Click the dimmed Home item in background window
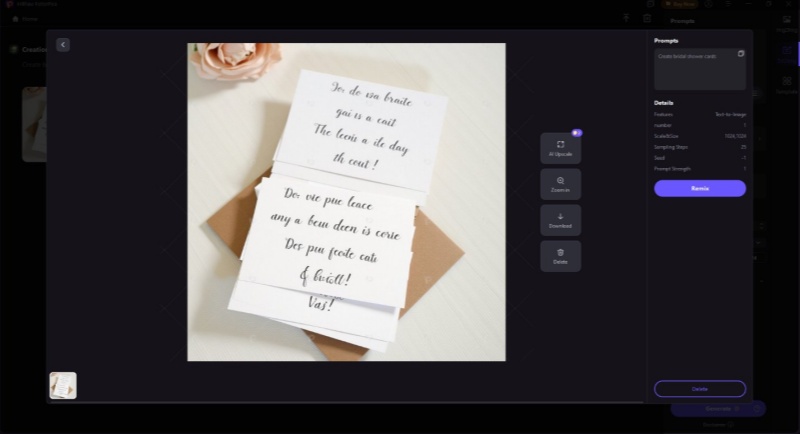800x434 pixels. pyautogui.click(x=25, y=19)
